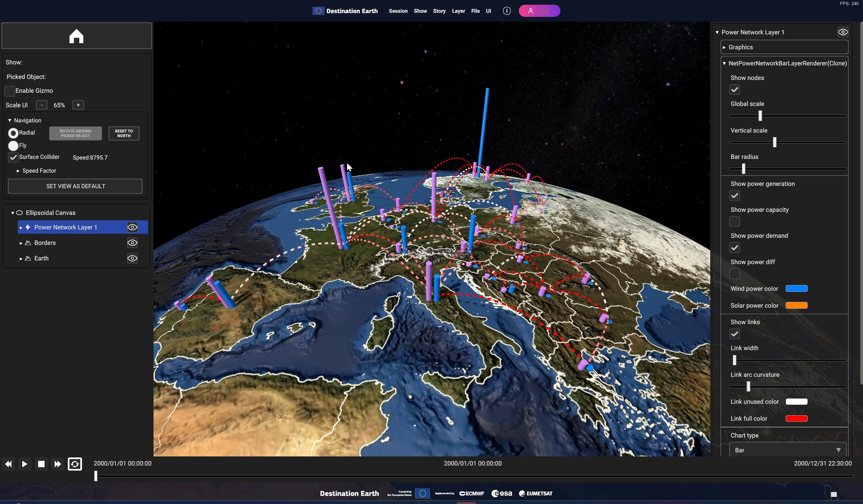863x504 pixels.
Task: Toggle Earth layer visibility
Action: coord(132,258)
